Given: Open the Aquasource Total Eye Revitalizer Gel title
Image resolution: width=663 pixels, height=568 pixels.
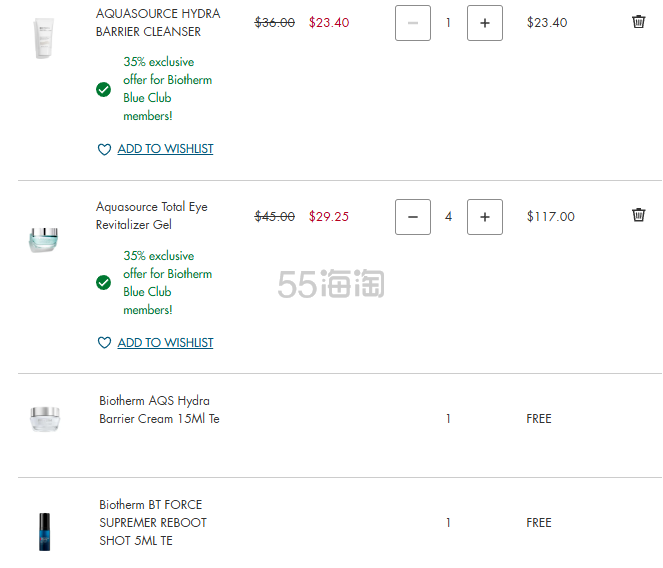Looking at the screenshot, I should (x=151, y=216).
